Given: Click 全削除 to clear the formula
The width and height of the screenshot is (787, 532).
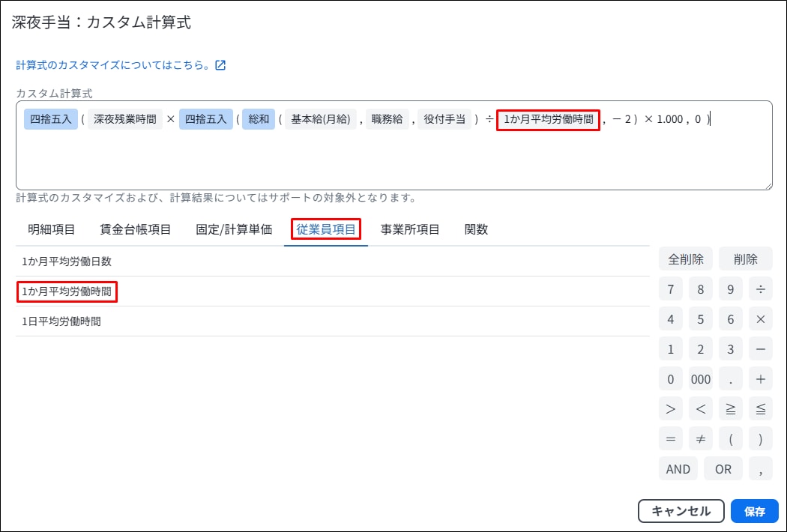Looking at the screenshot, I should click(686, 259).
